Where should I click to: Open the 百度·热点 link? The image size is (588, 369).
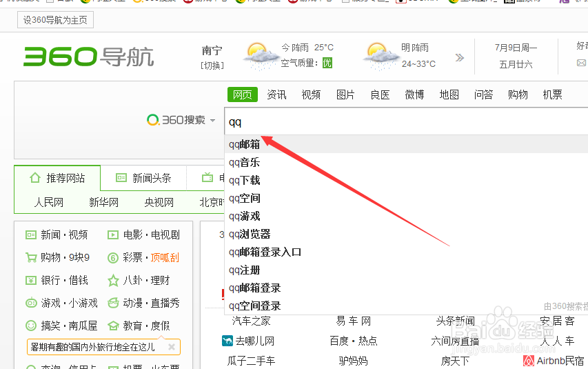coord(353,341)
